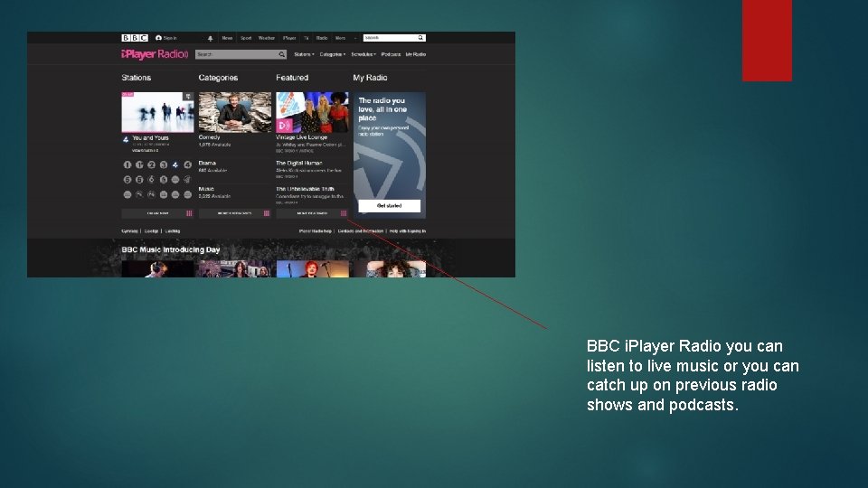Open The Digital Human programme
This screenshot has width=868, height=488.
coord(299,164)
